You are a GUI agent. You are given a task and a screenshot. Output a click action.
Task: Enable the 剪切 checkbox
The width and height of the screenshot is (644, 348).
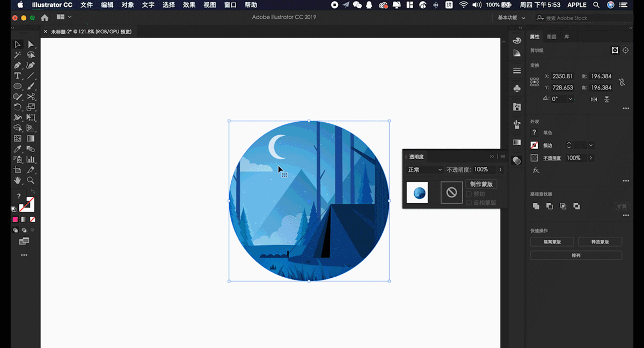(x=469, y=194)
